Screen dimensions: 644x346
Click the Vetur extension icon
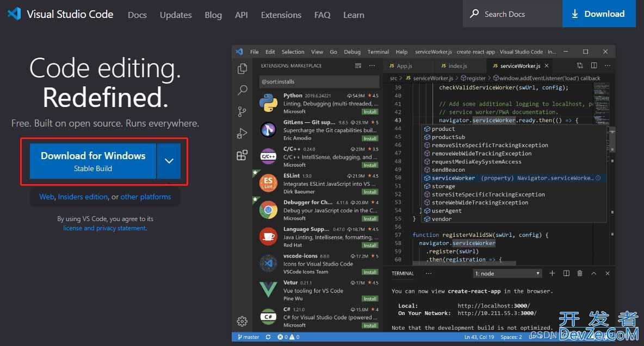[268, 290]
